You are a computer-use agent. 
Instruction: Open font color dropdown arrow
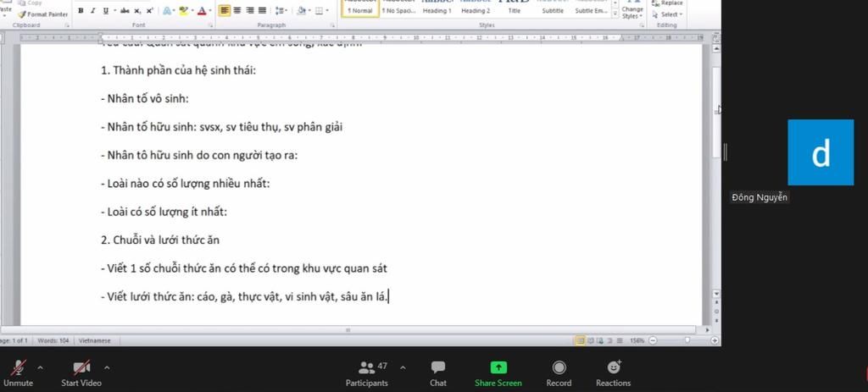(x=210, y=10)
